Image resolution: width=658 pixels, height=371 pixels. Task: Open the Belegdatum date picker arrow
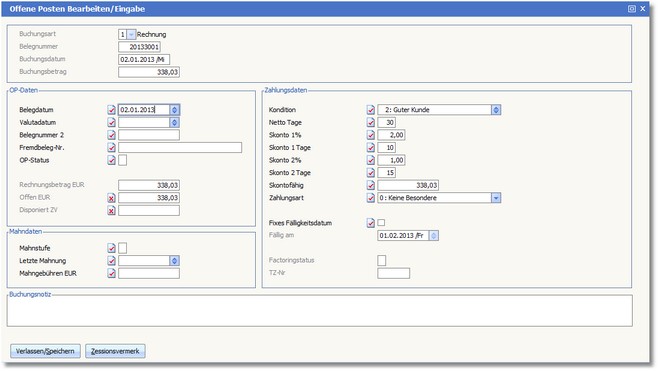click(x=175, y=110)
